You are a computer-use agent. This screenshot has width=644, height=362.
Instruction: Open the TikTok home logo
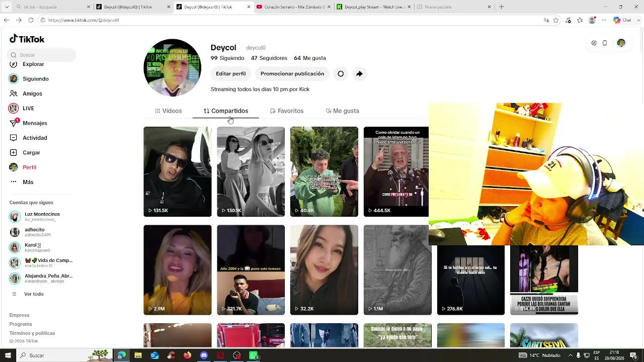27,39
